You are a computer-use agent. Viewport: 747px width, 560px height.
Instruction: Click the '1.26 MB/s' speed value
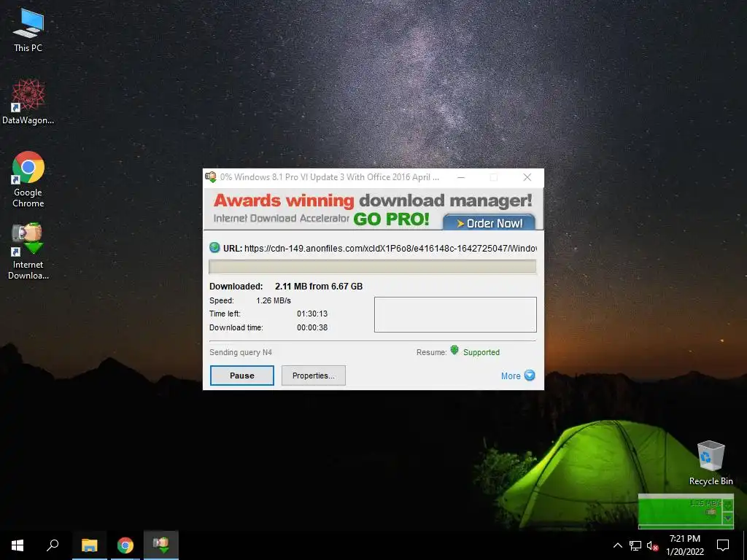pos(274,300)
